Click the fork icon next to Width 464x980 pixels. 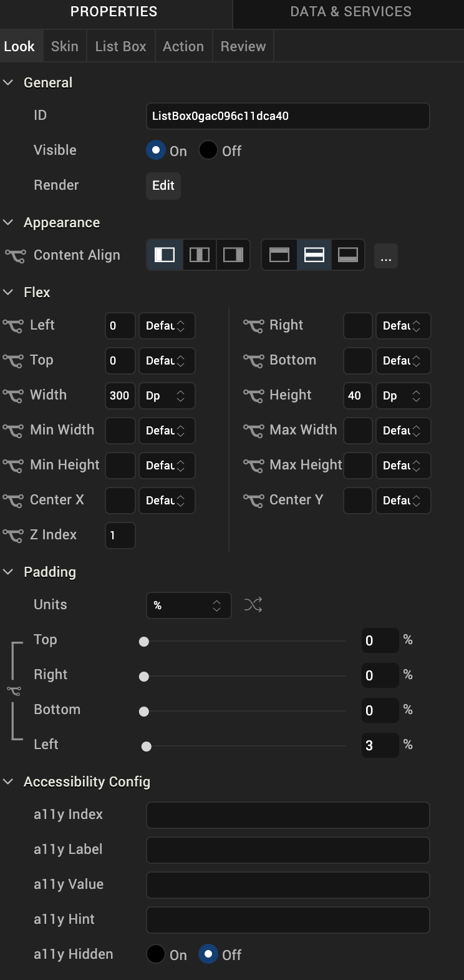[x=14, y=396]
